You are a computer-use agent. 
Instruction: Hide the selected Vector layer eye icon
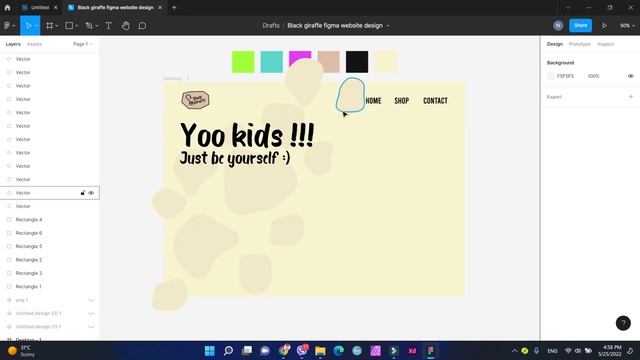tap(91, 193)
